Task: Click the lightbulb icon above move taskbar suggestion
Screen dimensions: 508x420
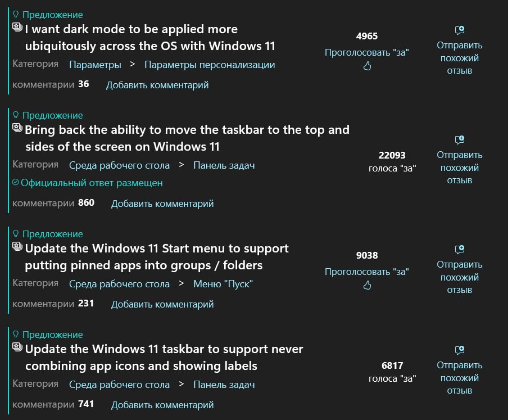Action: click(x=16, y=115)
